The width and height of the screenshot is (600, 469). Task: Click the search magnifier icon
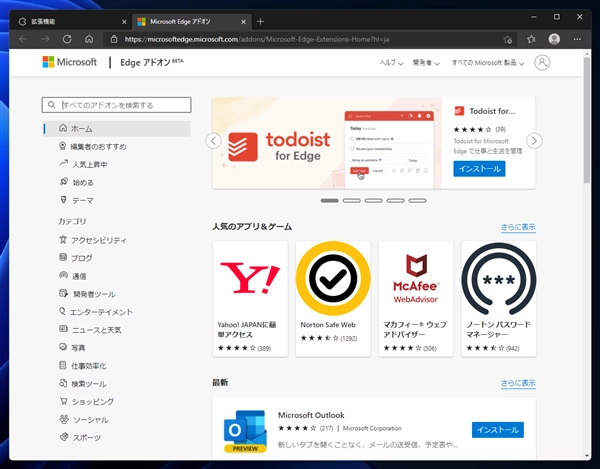[x=51, y=105]
